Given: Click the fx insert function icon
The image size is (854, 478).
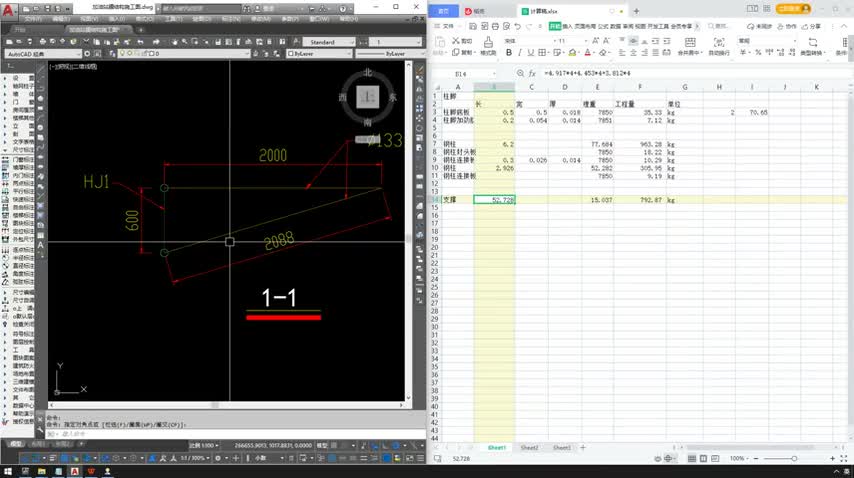Looking at the screenshot, I should pos(532,73).
